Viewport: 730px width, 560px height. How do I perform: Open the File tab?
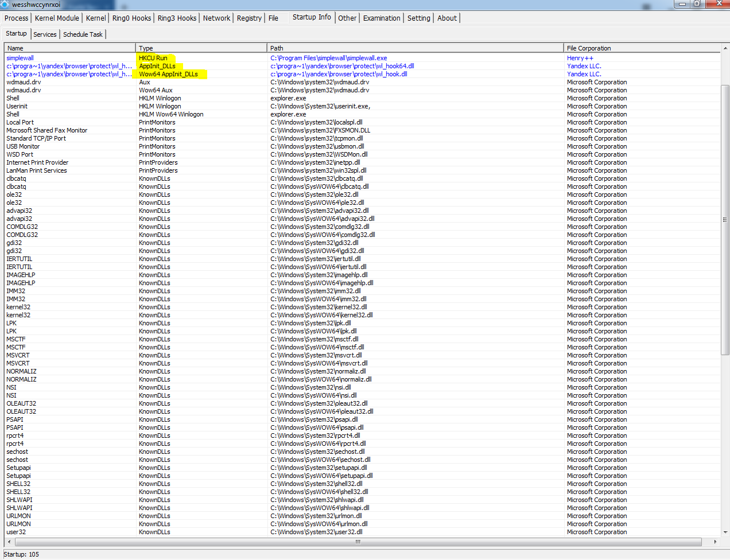[273, 18]
